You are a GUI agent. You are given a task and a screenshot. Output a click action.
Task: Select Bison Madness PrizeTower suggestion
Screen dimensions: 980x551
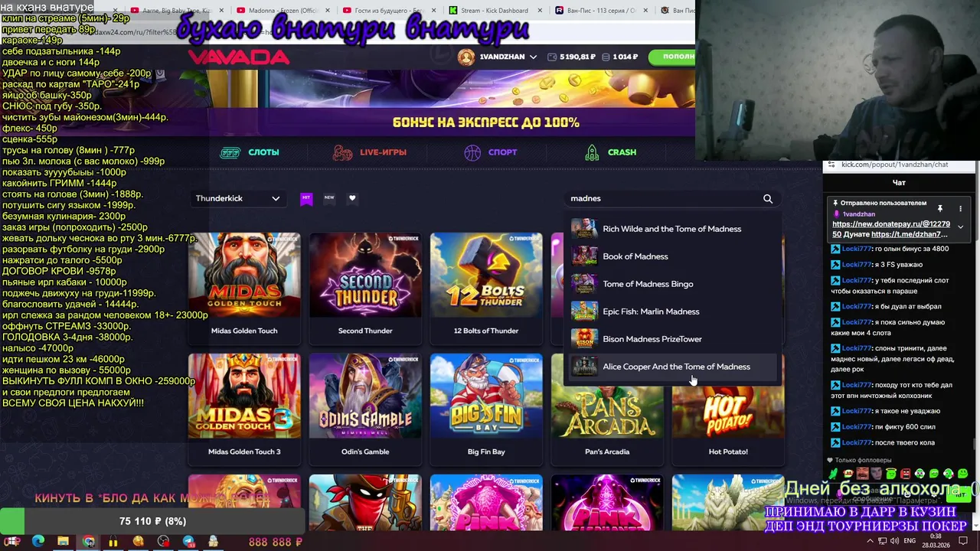coord(672,339)
